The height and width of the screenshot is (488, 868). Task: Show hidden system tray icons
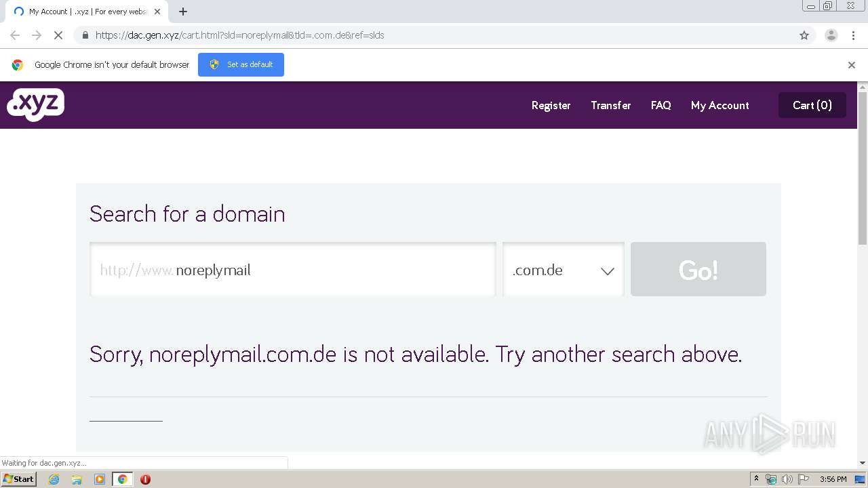(x=757, y=479)
